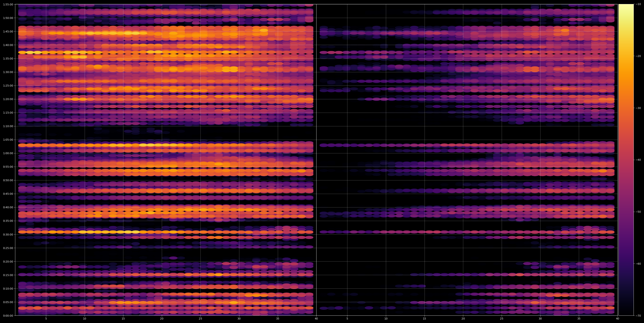Click x-axis tick 20 under the left heatmap
Screen dimensions: 644x323
[162, 319]
